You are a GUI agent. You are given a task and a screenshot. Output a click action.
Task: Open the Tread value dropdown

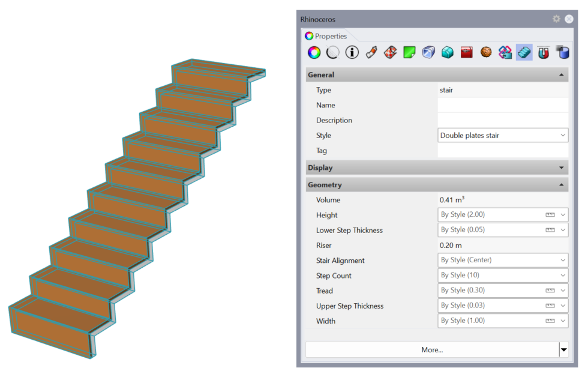coord(562,291)
